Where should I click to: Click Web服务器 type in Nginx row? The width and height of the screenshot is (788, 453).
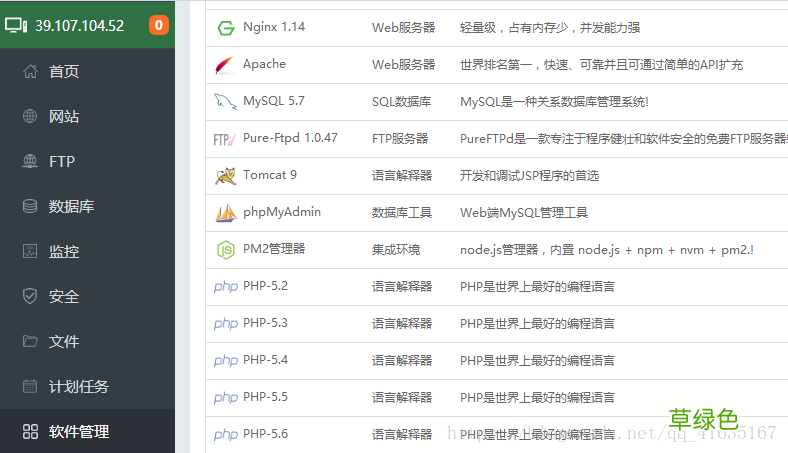tap(404, 28)
